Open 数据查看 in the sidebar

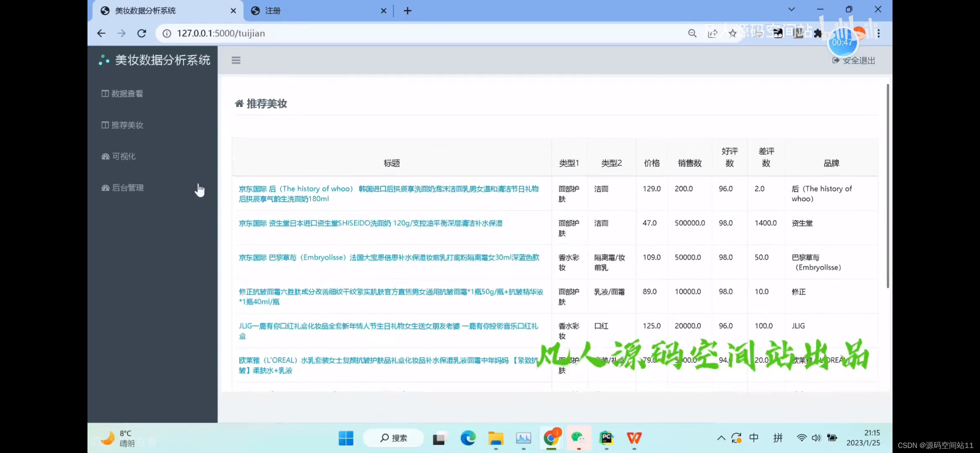[127, 94]
